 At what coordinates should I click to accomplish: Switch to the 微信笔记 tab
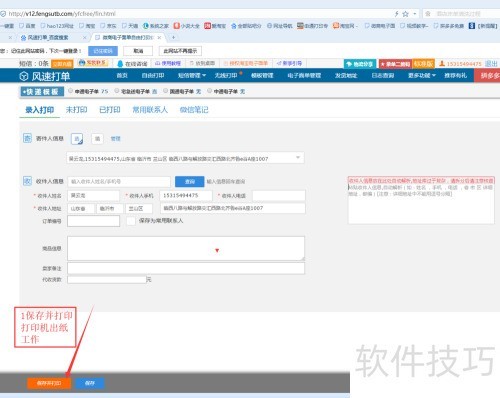tap(194, 110)
